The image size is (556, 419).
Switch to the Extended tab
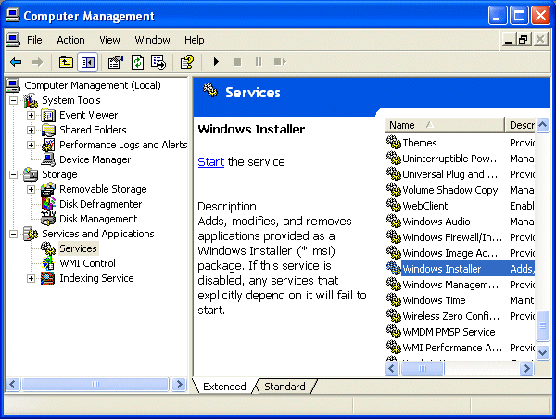(x=225, y=386)
